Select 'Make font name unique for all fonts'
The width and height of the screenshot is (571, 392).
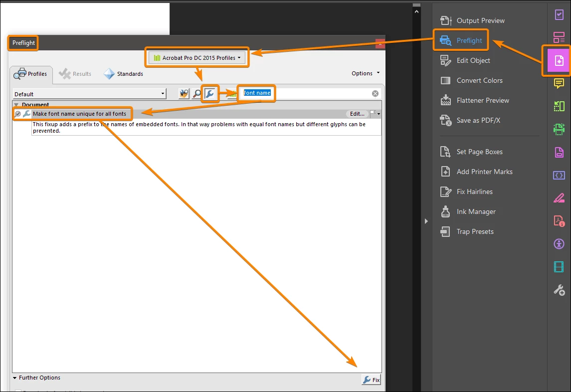[79, 114]
